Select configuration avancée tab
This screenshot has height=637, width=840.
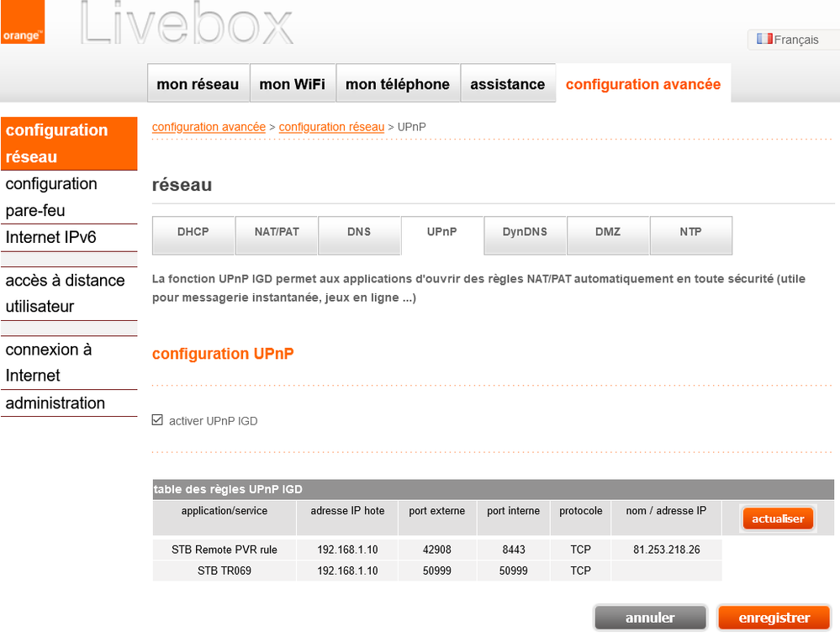coord(643,83)
